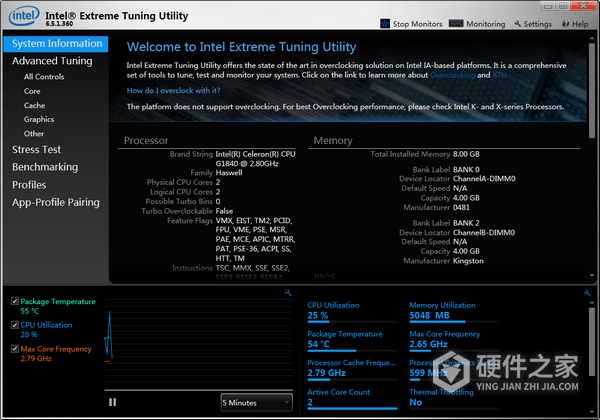Screen dimensions: 600x420
Task: Click the Total Installed Memory 8.00 GB value
Action: tap(466, 154)
